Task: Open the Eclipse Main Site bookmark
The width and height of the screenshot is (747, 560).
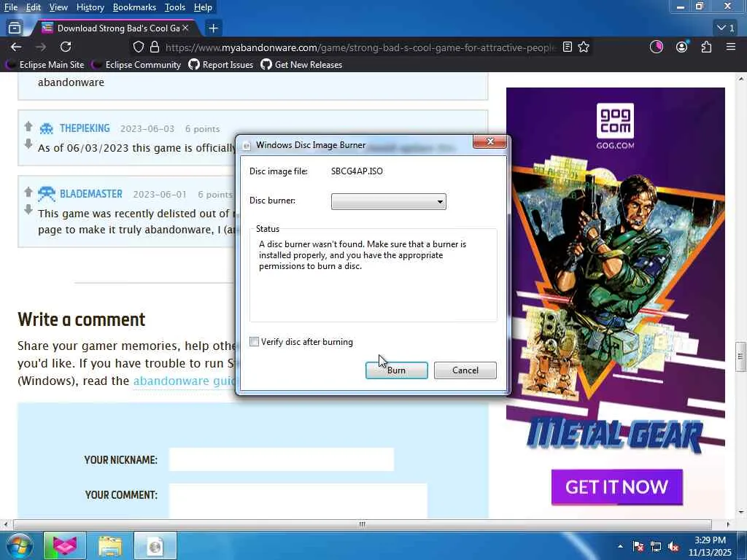Action: (x=44, y=64)
